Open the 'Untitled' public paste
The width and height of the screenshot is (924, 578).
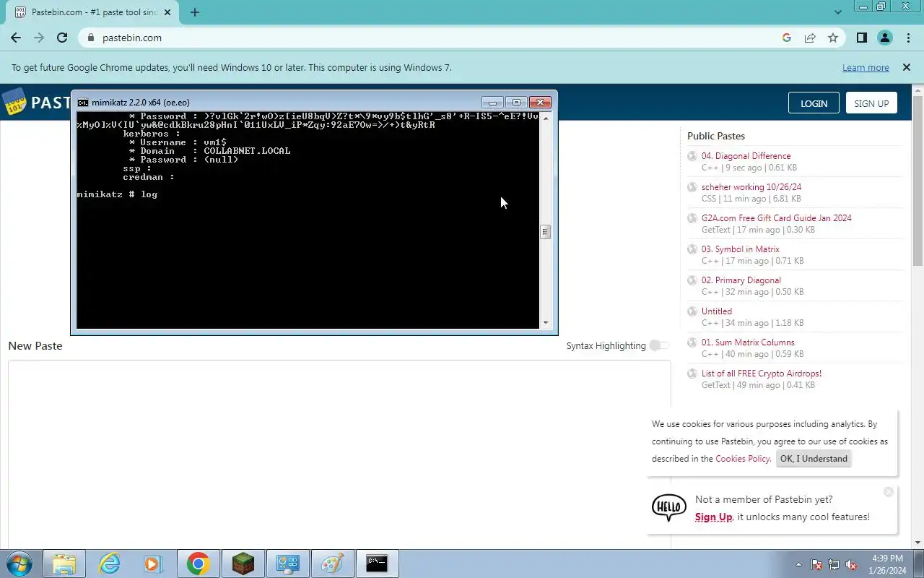pos(717,311)
